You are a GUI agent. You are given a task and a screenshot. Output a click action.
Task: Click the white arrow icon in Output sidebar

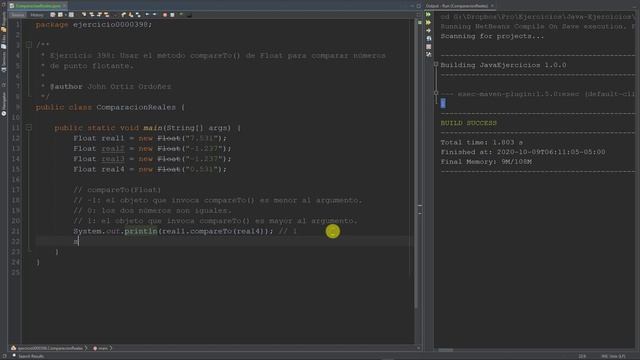pos(429,31)
